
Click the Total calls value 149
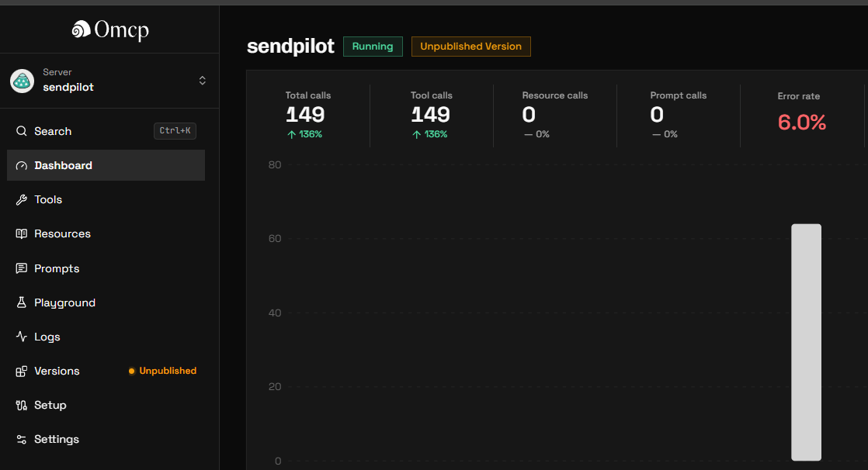pyautogui.click(x=305, y=115)
